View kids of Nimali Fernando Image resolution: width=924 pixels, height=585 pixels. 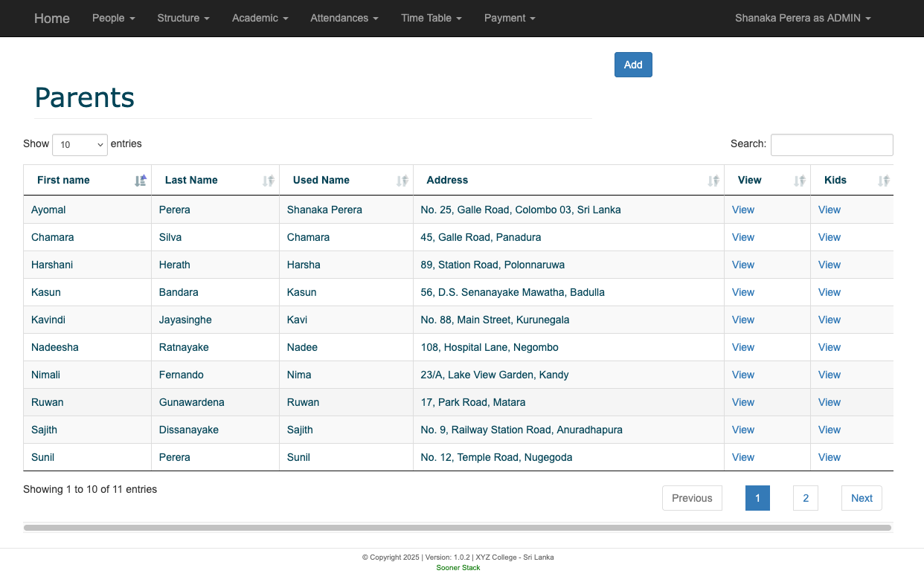coord(829,375)
